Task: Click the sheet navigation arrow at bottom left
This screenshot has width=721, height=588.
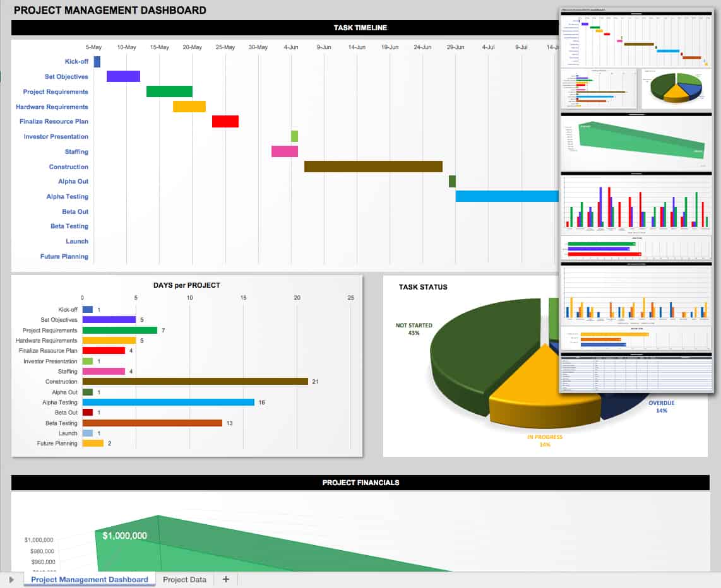Action: tap(11, 580)
